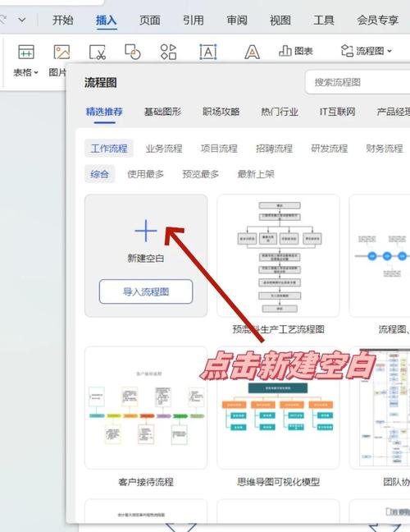The image size is (410, 532).
Task: Select the 职场攻略 category tab
Action: [x=221, y=112]
